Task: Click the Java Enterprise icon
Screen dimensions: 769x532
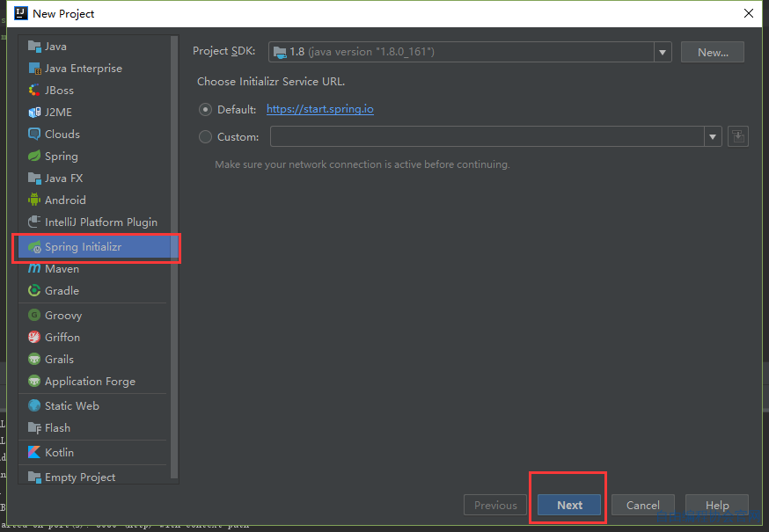Action: (x=34, y=69)
